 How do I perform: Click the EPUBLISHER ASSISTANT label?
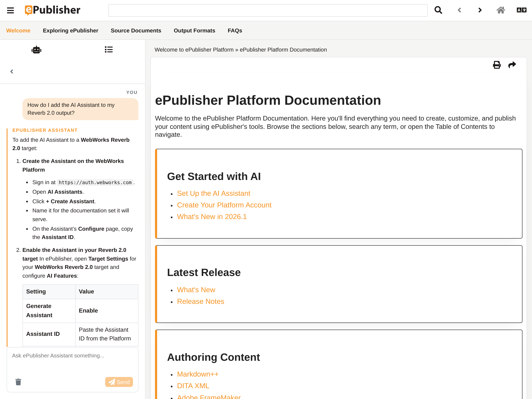45,130
